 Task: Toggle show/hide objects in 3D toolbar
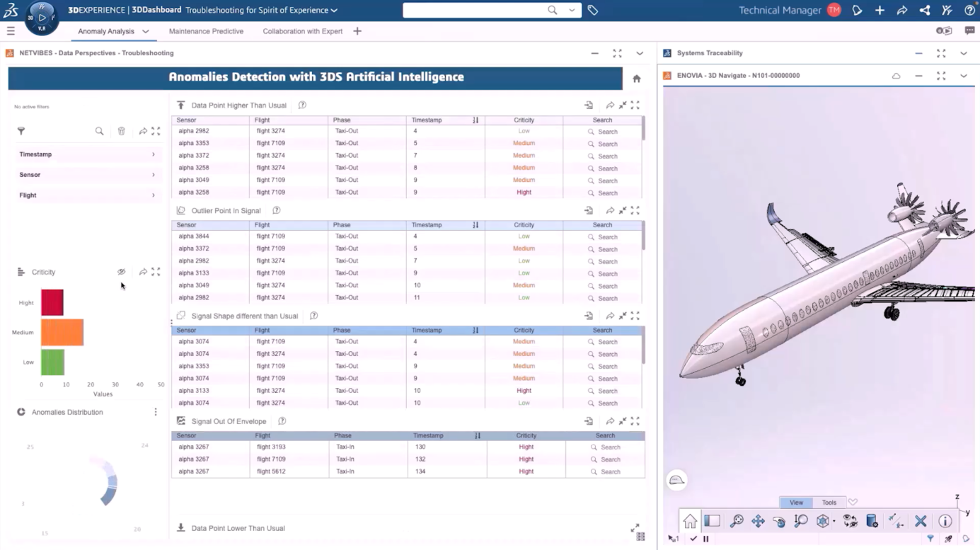point(850,521)
